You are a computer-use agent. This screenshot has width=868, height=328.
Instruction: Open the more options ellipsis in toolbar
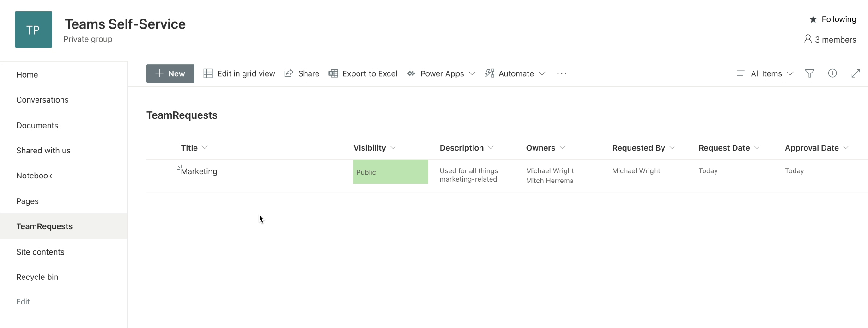pyautogui.click(x=561, y=73)
